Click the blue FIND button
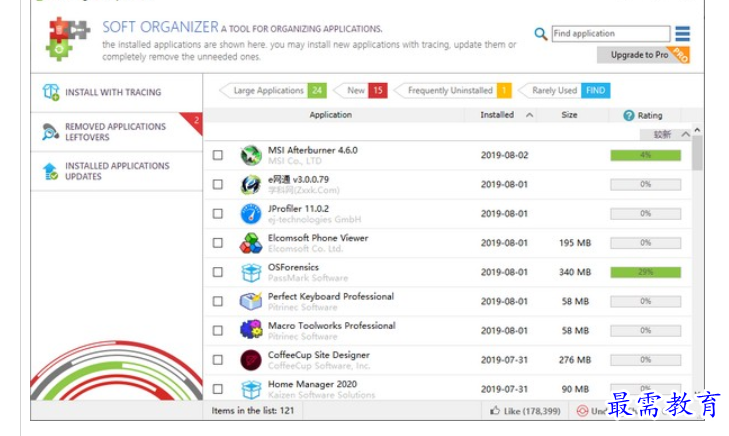Screen dimensions: 729x436 596,91
